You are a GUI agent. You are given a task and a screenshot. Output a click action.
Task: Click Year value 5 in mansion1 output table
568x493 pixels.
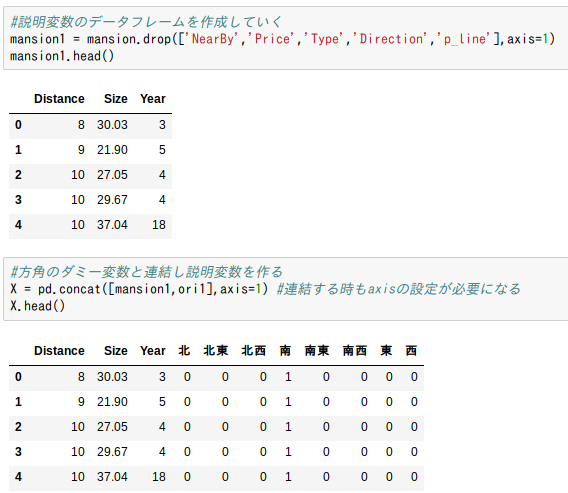162,150
